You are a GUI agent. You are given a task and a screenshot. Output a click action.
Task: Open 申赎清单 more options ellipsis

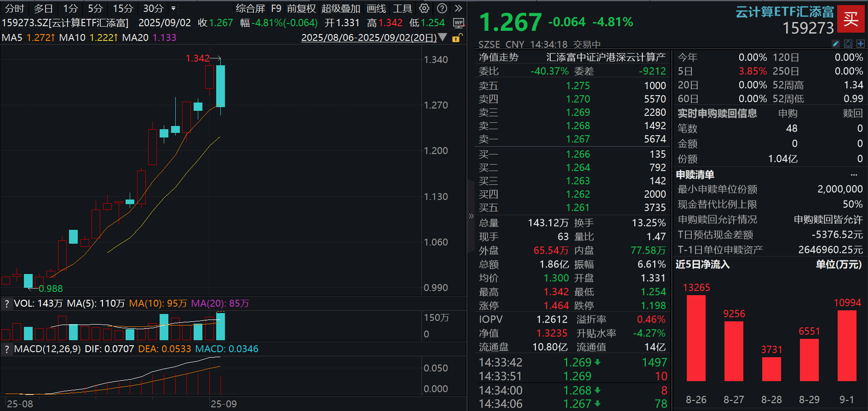(x=854, y=175)
